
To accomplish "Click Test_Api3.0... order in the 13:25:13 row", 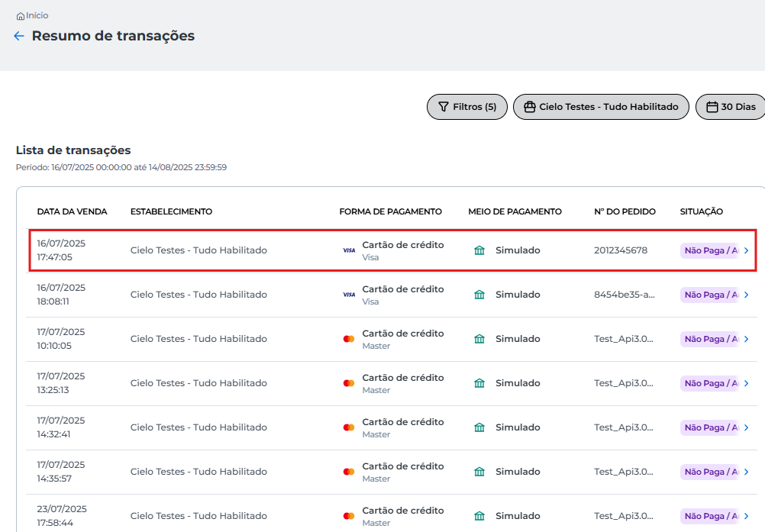I will (624, 383).
